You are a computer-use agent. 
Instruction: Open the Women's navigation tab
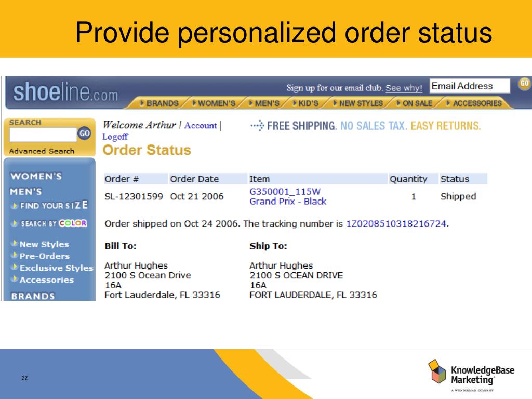point(214,103)
